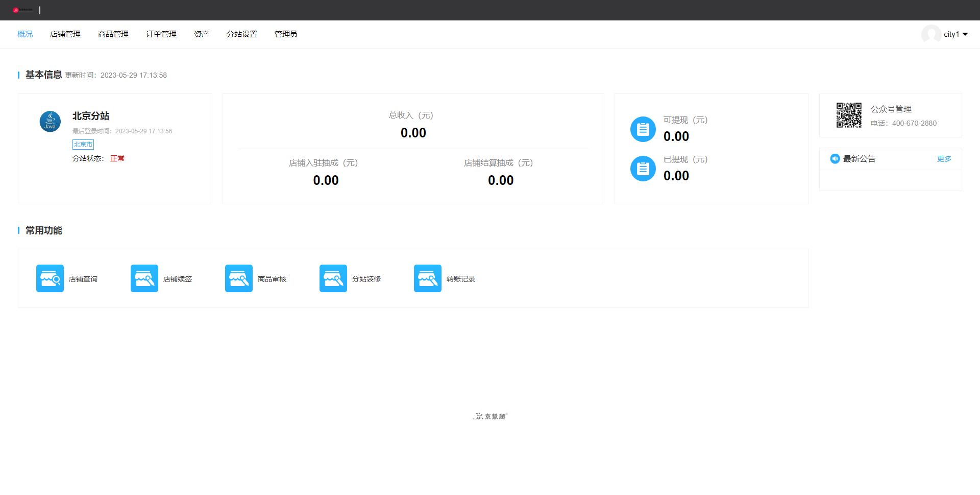Click the company logo in top bar
The width and height of the screenshot is (980, 495).
point(23,10)
